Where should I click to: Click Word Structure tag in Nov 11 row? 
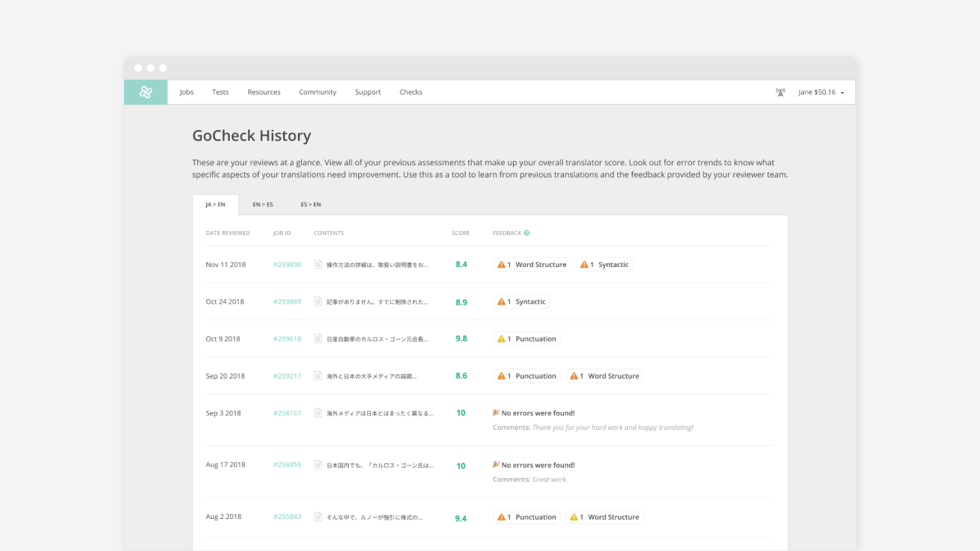(532, 264)
